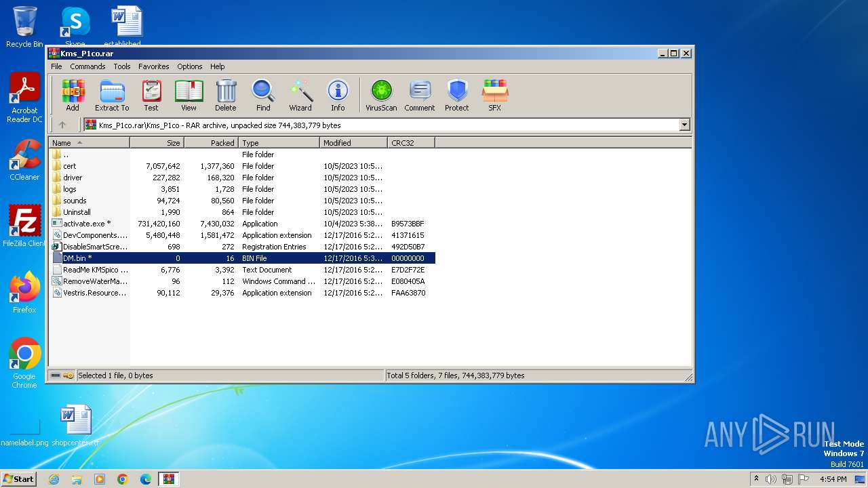Click Chrome icon in taskbar
Screen dimensions: 868x488
tap(123, 479)
